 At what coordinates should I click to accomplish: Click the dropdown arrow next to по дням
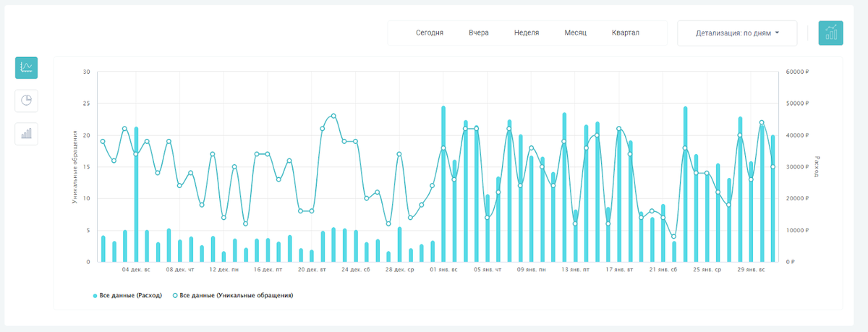pyautogui.click(x=777, y=33)
